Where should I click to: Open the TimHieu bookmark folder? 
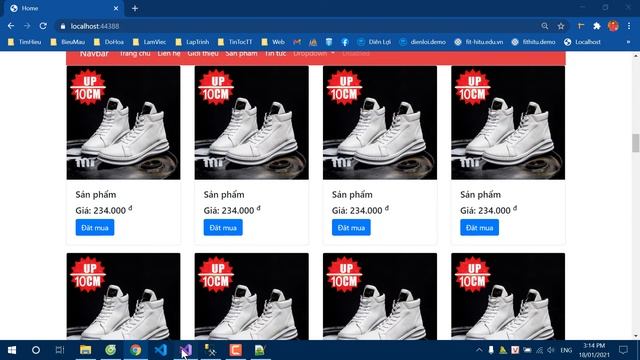(24, 42)
